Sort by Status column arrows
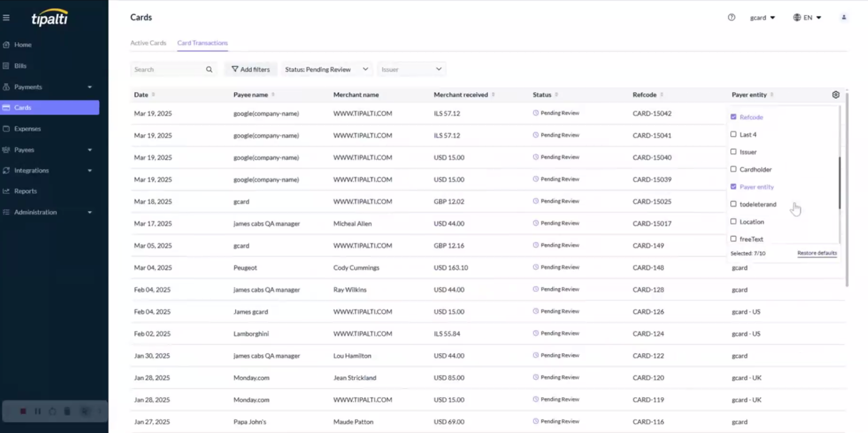 tap(556, 94)
